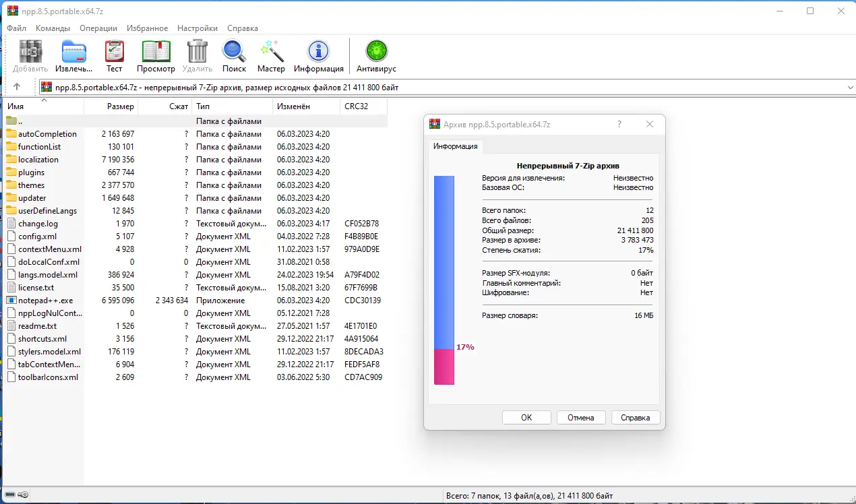Click the change.log file icon
Viewport: 856px width, 504px height.
click(11, 223)
